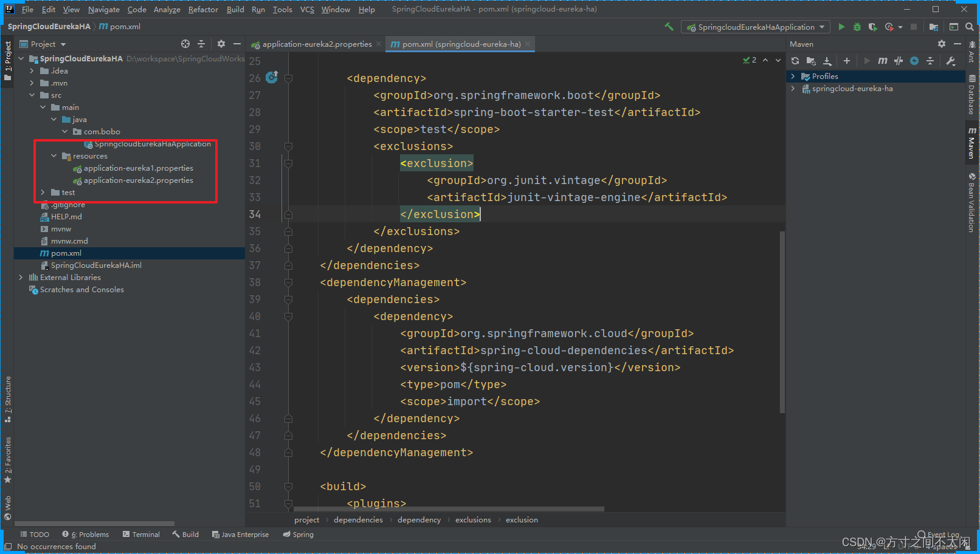Toggle the Favorites side tool button

[x=7, y=460]
